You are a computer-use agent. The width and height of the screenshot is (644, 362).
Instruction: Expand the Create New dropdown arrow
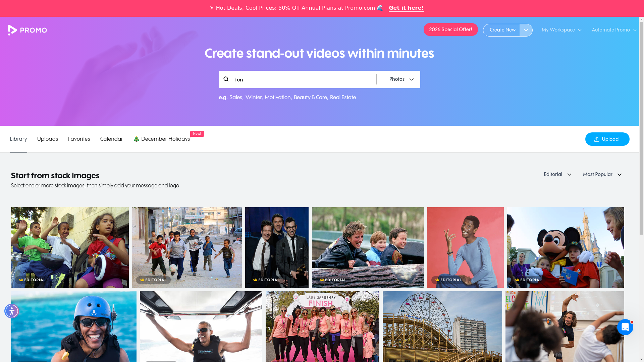click(x=526, y=30)
